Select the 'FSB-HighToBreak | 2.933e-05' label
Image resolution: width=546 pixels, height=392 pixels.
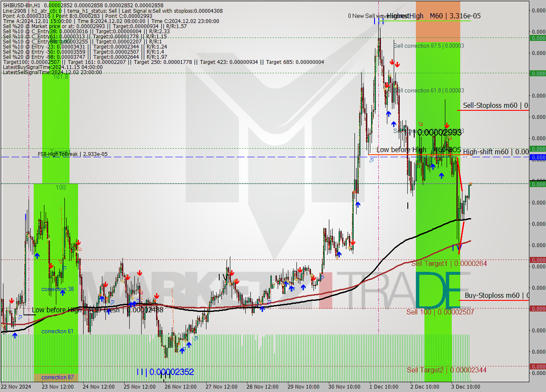coord(73,154)
